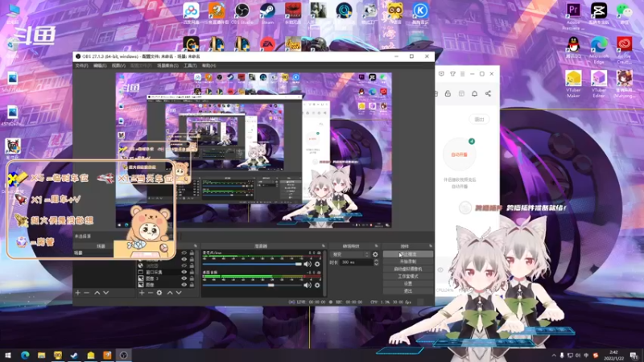Open the 帮助(H) menu in OBS
Screen dimensions: 644x362
click(208, 66)
